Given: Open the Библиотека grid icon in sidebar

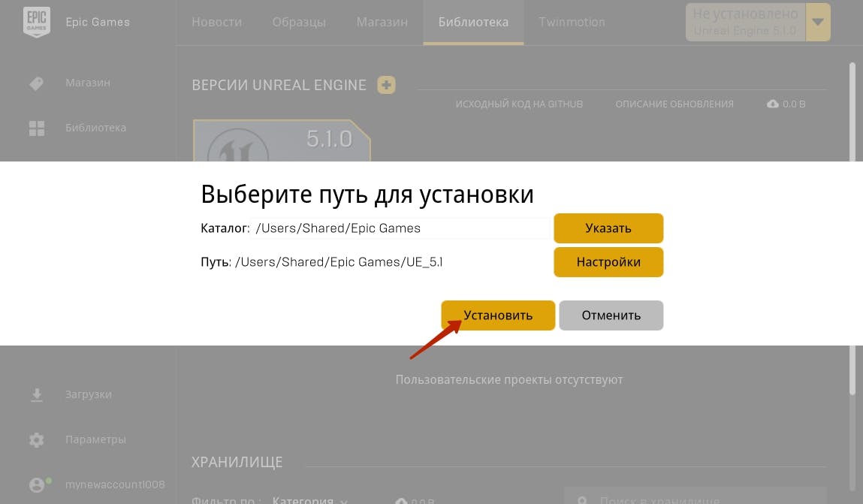Looking at the screenshot, I should [36, 128].
